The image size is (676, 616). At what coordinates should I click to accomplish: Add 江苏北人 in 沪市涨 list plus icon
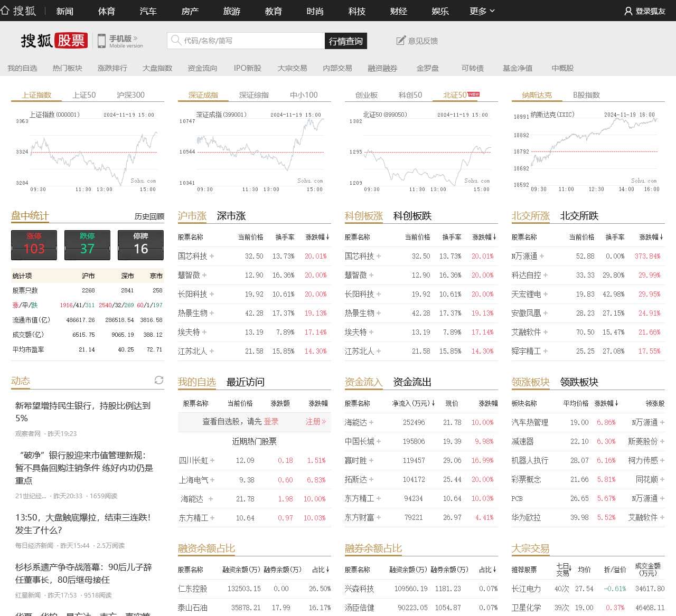212,351
